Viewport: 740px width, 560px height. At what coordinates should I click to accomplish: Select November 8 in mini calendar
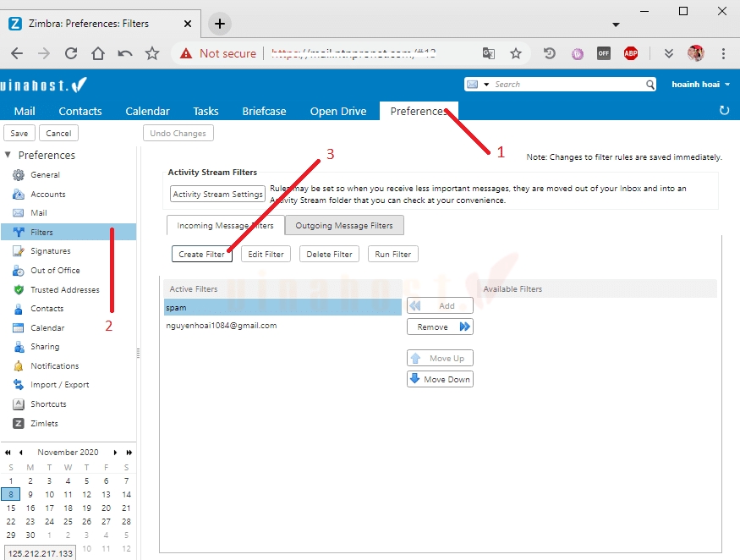pos(11,494)
